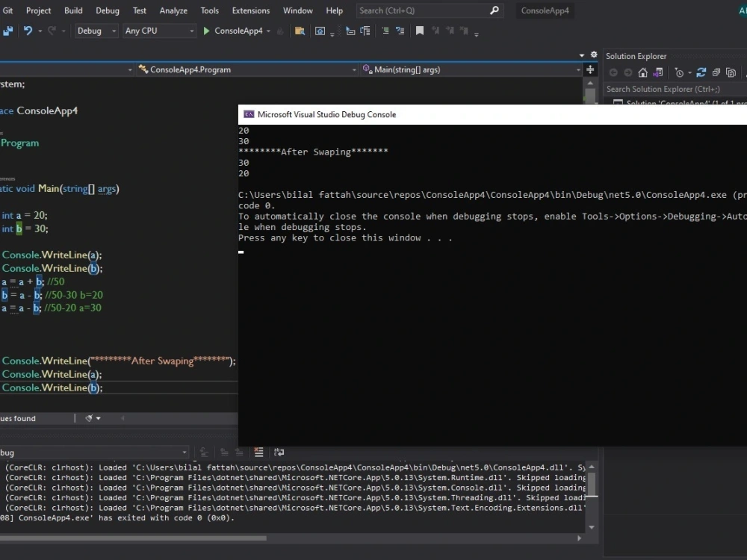Image resolution: width=747 pixels, height=560 pixels.
Task: Open the Debug configuration dropdown
Action: point(96,31)
